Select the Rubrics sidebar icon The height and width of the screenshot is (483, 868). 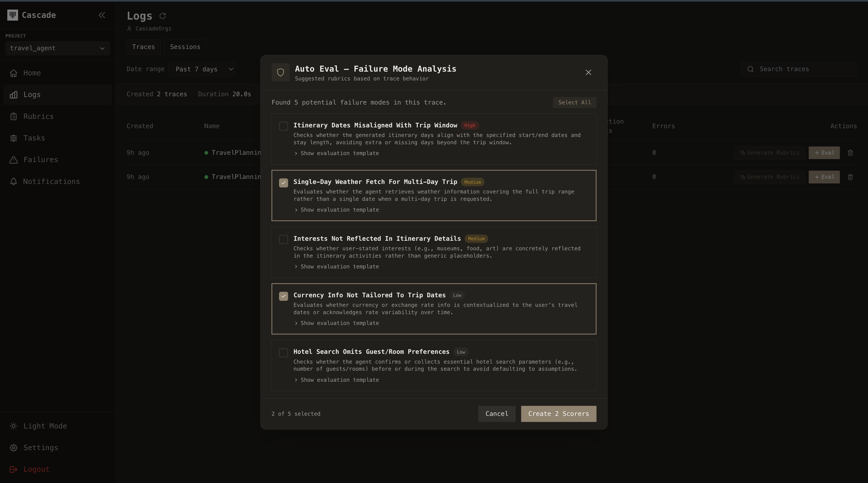coord(38,116)
